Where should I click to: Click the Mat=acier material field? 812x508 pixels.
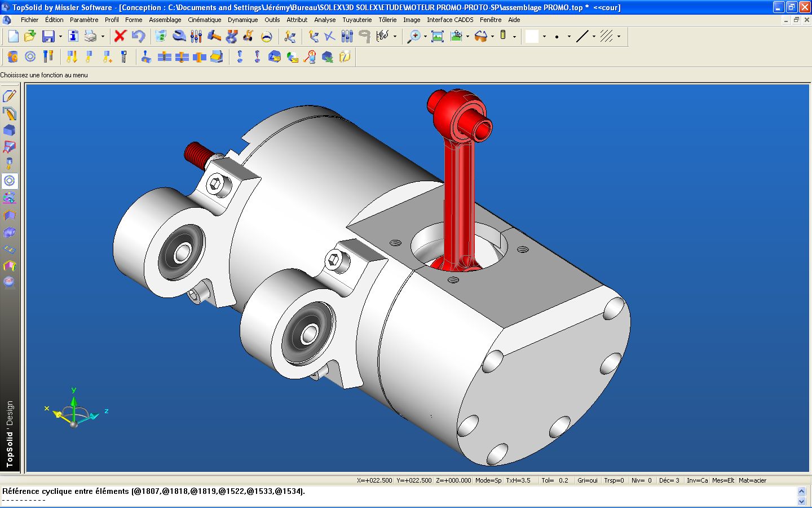[x=752, y=480]
